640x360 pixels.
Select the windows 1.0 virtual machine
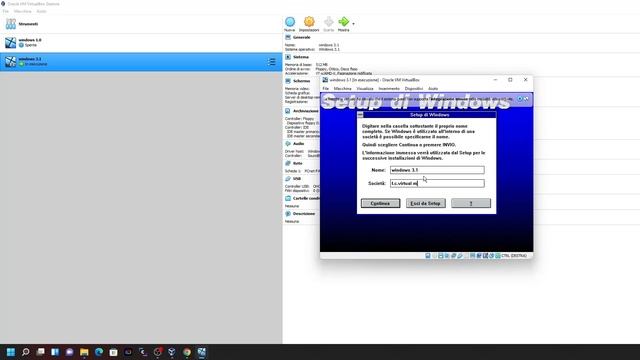[141, 42]
